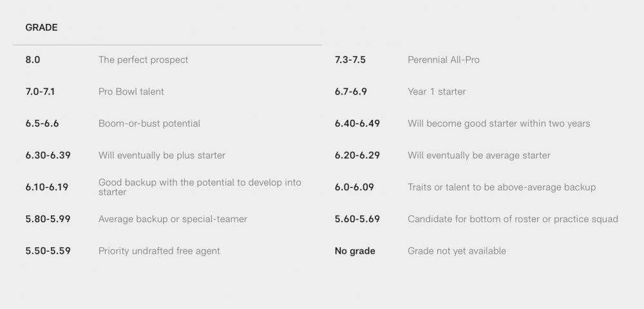Click "Boom-or-bust potential" description
The image size is (644, 309).
click(149, 124)
